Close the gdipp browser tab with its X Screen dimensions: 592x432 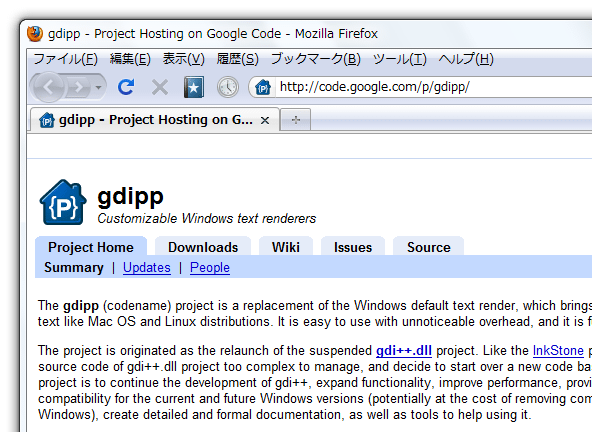265,120
